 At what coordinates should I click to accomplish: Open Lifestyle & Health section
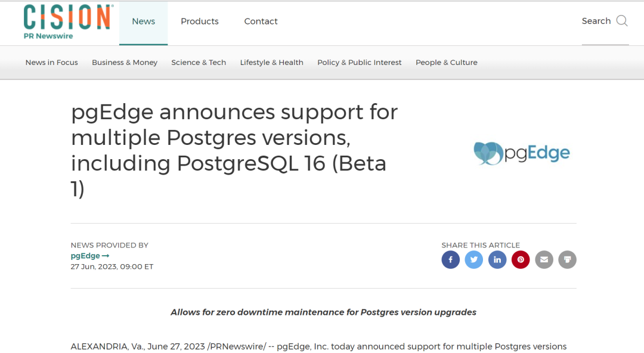pyautogui.click(x=271, y=63)
